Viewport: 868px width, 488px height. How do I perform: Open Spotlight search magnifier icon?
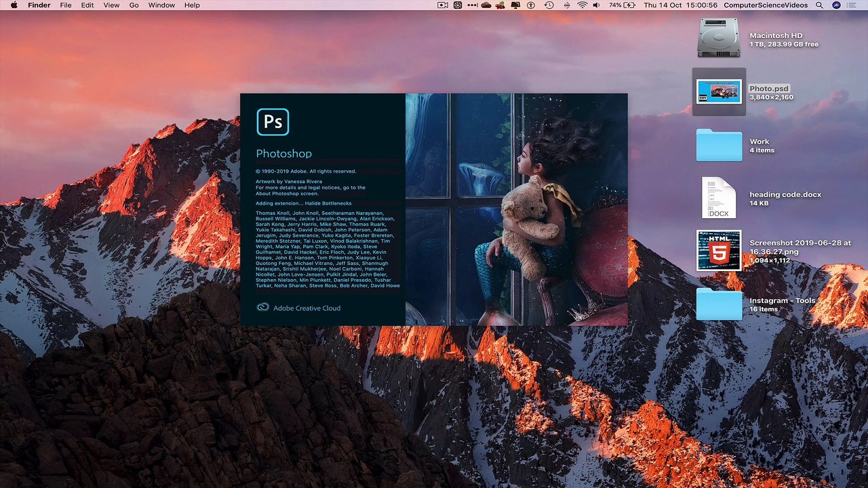(x=819, y=5)
